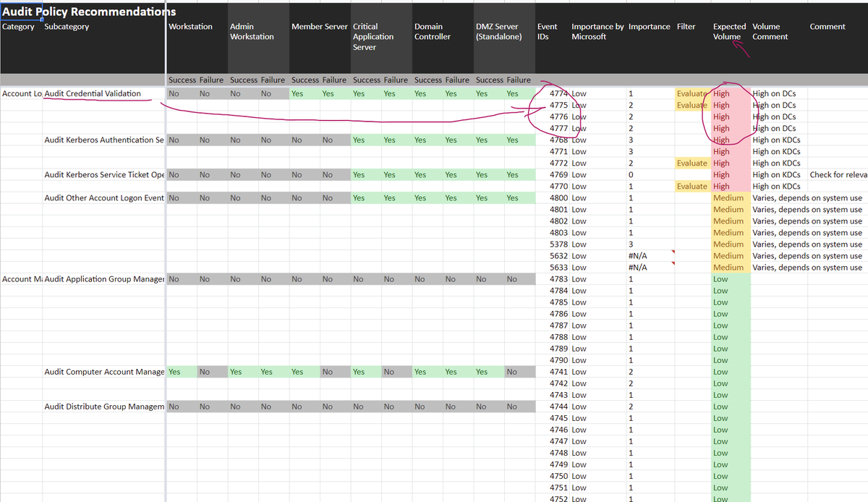Click the 'Account Ma' category cell
This screenshot has width=868, height=502.
[x=22, y=278]
